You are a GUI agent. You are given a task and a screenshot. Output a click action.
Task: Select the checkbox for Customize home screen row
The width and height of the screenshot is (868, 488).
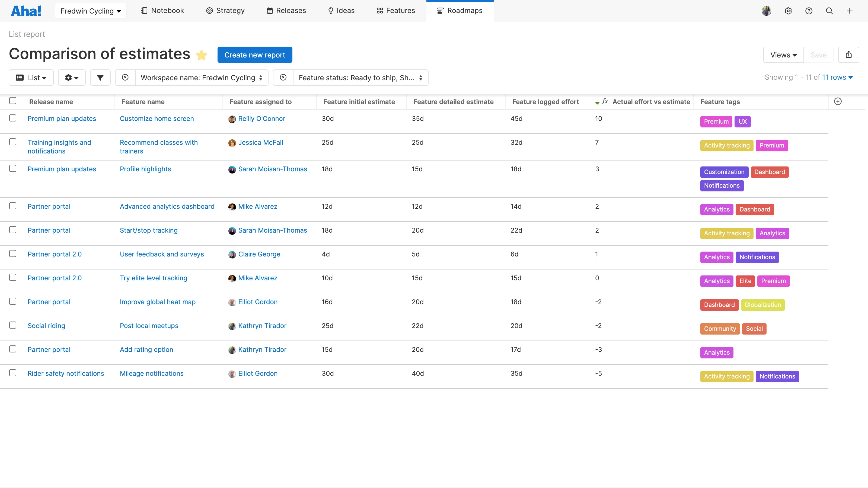click(x=13, y=118)
